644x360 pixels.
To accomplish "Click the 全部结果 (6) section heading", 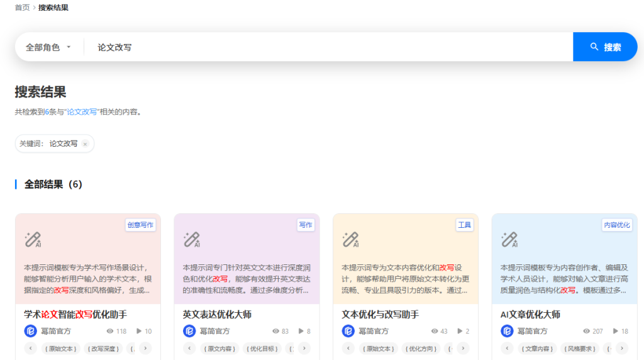I will click(x=53, y=184).
